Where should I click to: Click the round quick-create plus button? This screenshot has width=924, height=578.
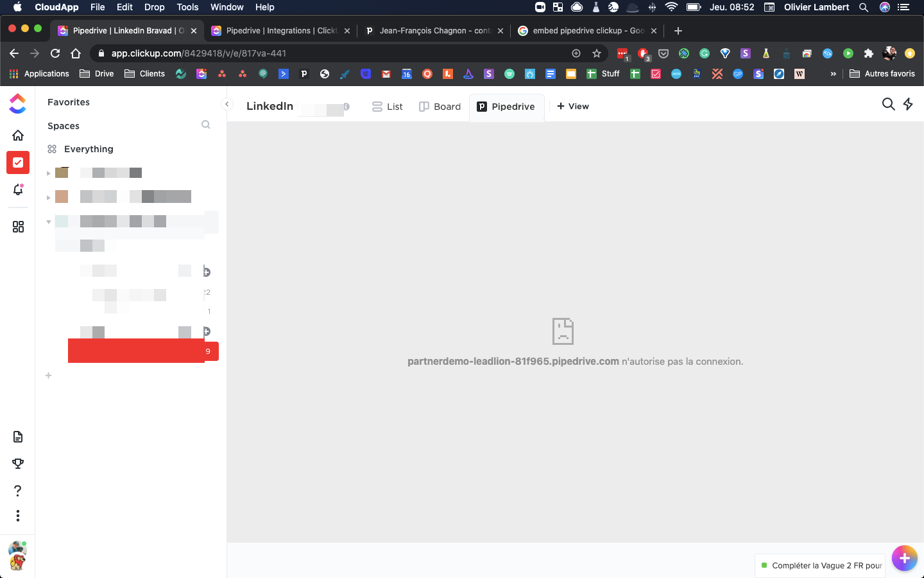tap(904, 558)
